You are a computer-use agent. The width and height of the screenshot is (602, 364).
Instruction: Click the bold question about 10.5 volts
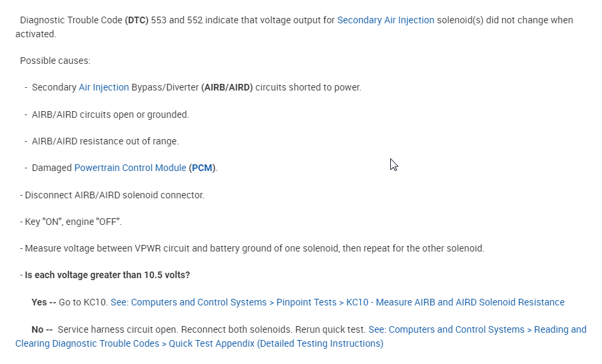(x=107, y=275)
